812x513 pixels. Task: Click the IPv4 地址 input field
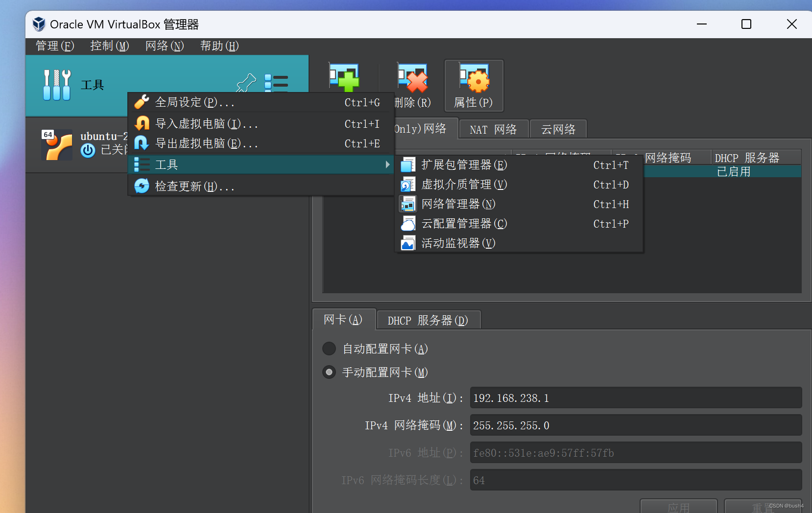636,398
